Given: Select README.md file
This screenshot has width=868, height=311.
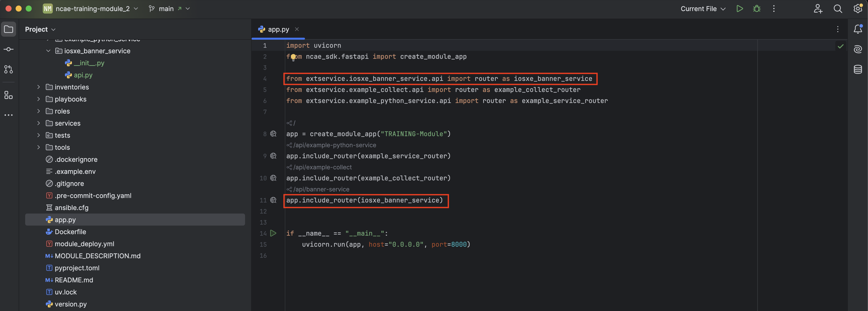Looking at the screenshot, I should 69,280.
